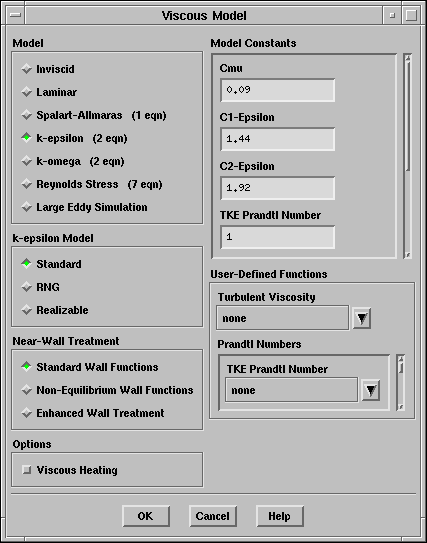Select k-epsilon (2 eqn) model

[74, 138]
